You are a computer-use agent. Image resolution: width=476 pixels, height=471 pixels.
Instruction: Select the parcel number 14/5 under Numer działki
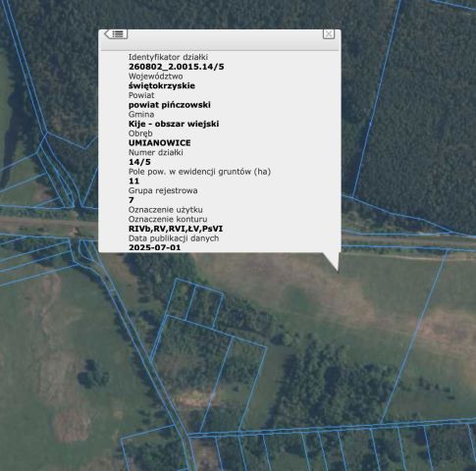pos(139,162)
